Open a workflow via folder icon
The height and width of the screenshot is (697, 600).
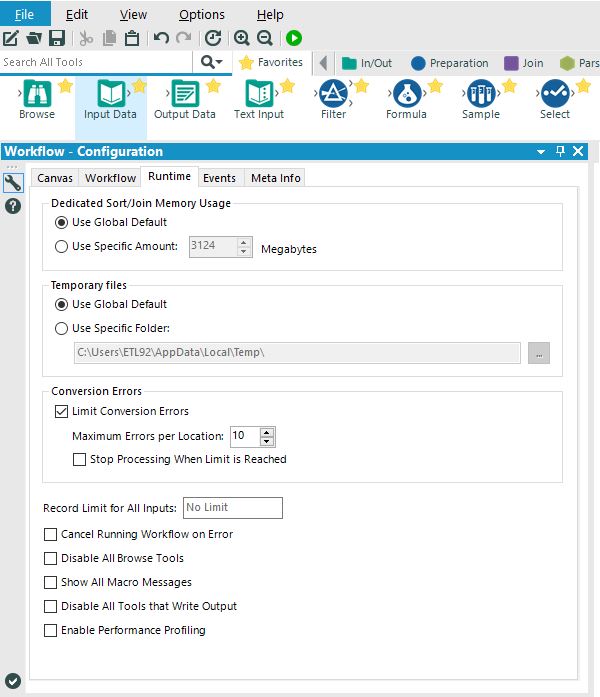tap(34, 38)
